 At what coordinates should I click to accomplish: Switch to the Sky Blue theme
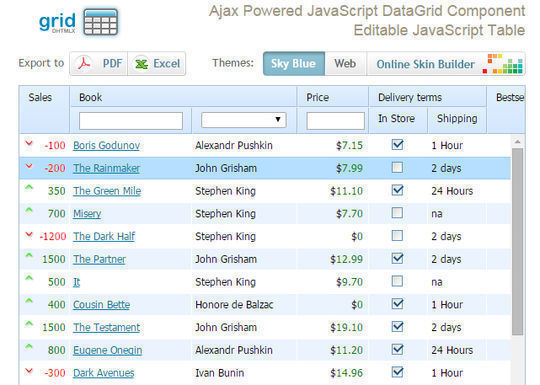tap(294, 64)
